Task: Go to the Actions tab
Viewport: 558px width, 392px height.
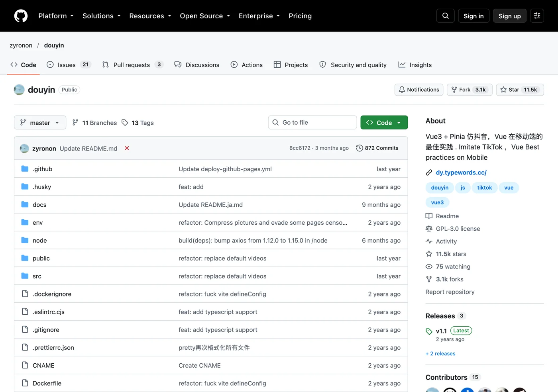Action: point(247,65)
